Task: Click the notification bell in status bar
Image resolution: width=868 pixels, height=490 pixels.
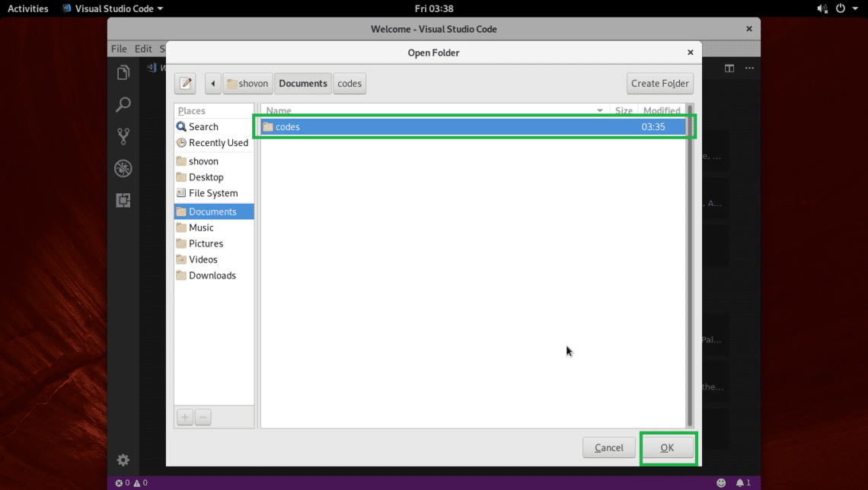Action: [742, 482]
